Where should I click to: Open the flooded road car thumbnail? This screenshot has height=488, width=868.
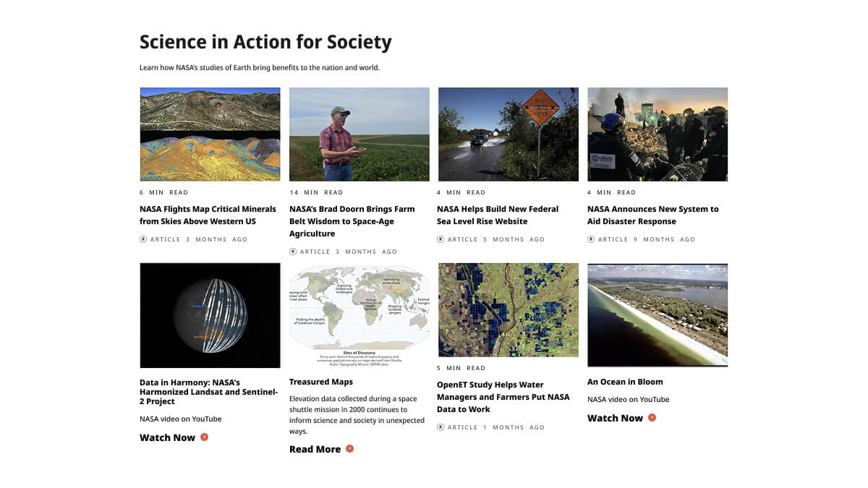point(509,134)
